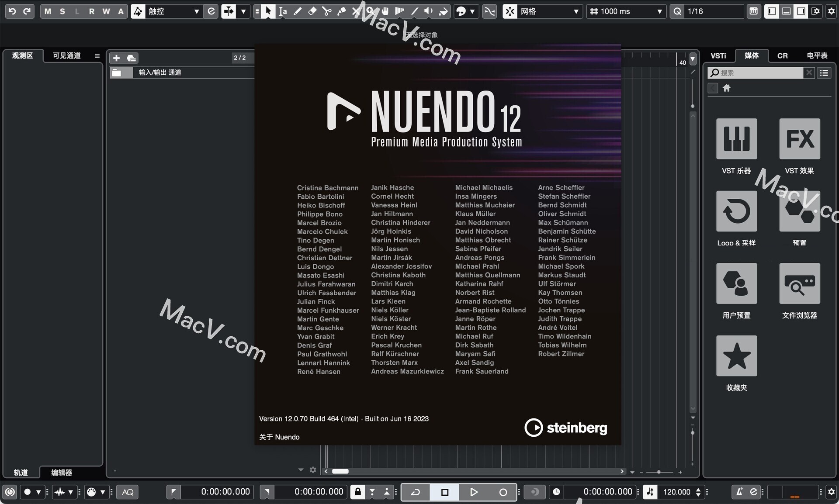
Task: Switch to the 电平表 tab
Action: (817, 56)
